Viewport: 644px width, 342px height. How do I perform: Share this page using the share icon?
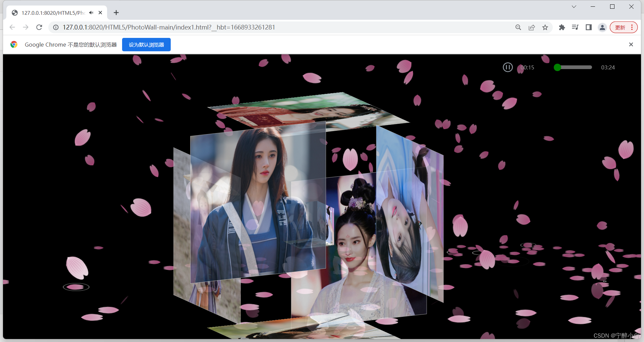pyautogui.click(x=532, y=27)
